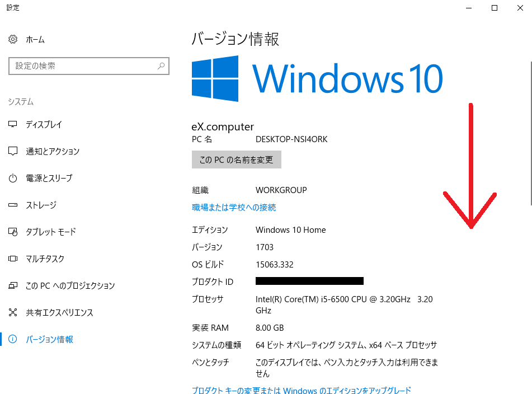Click the Home gear icon
The width and height of the screenshot is (532, 394).
tap(13, 40)
